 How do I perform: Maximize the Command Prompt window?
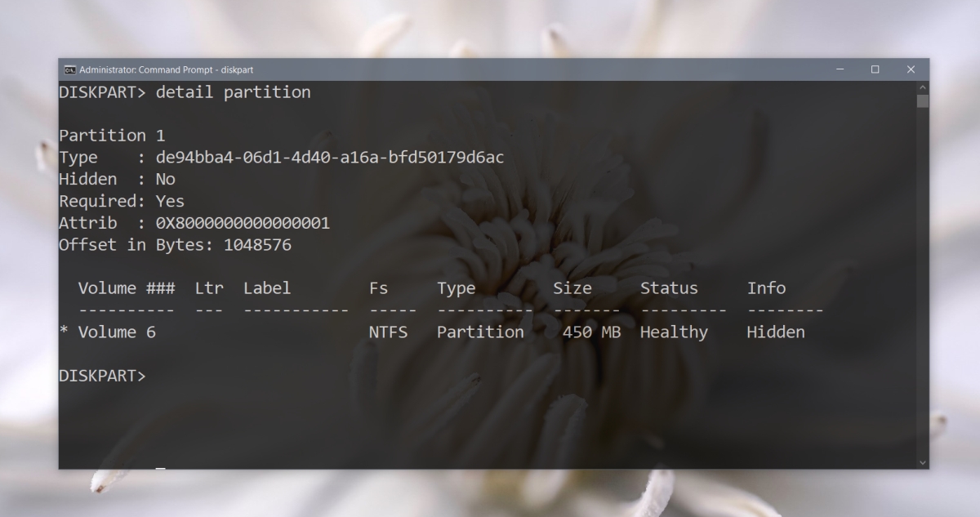tap(875, 69)
